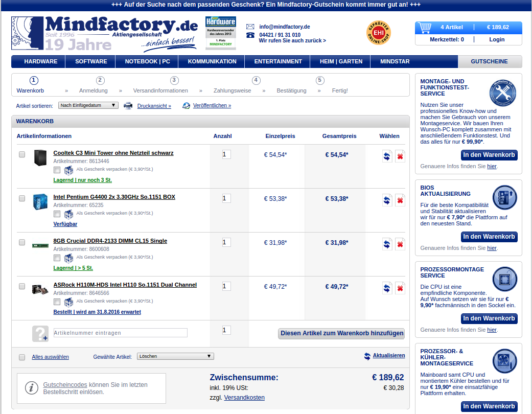Select the 8GB Crucial DDR4 checkbox
Viewport: 532px width, 414px height.
[22, 242]
